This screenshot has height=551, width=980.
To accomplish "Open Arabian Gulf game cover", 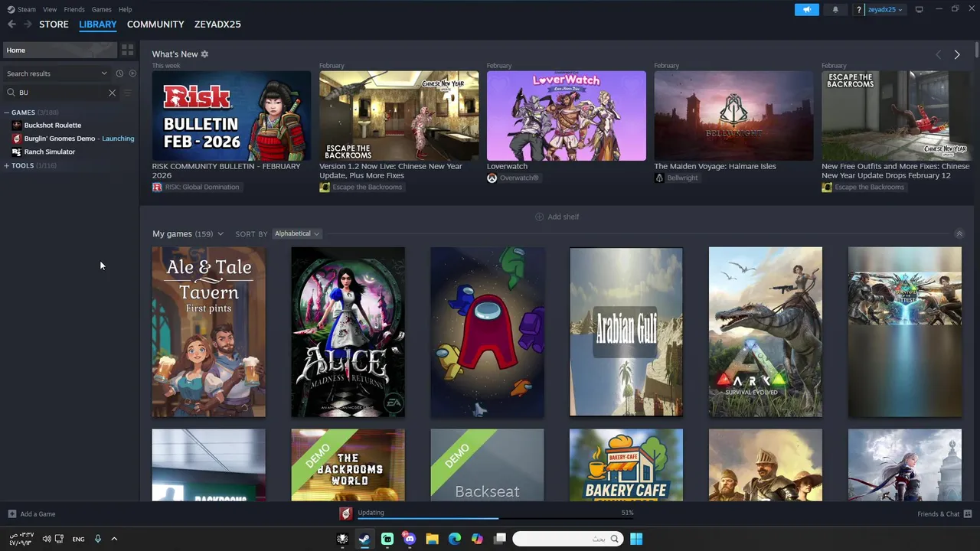I will [x=626, y=332].
